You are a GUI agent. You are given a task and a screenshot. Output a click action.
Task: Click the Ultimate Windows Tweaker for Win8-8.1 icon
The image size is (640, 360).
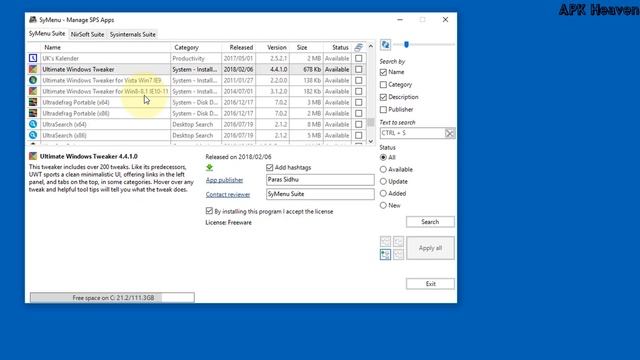point(33,91)
